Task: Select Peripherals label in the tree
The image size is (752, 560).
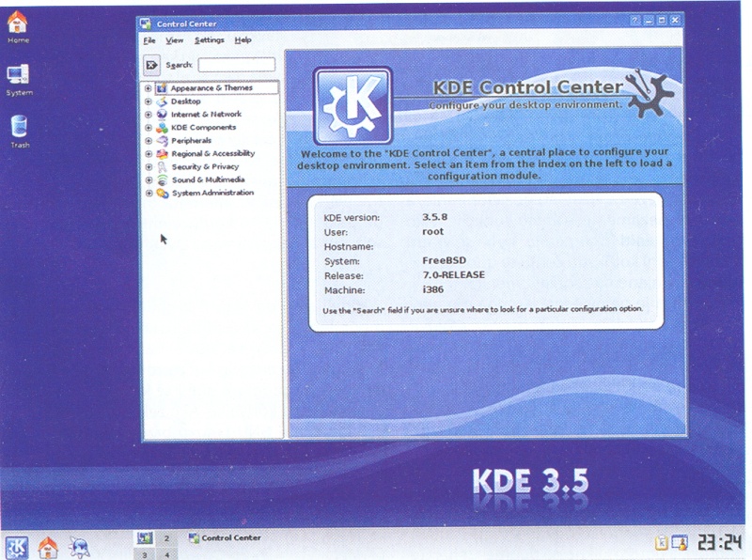Action: (x=192, y=141)
